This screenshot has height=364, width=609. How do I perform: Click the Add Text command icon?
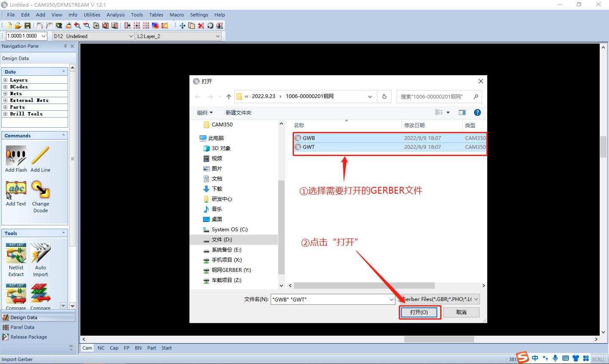(x=16, y=190)
